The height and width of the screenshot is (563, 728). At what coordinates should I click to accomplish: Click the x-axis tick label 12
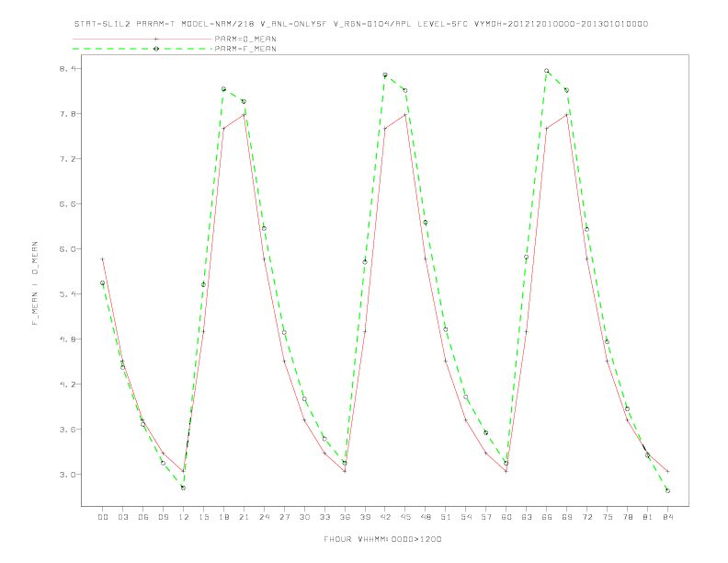pos(184,517)
